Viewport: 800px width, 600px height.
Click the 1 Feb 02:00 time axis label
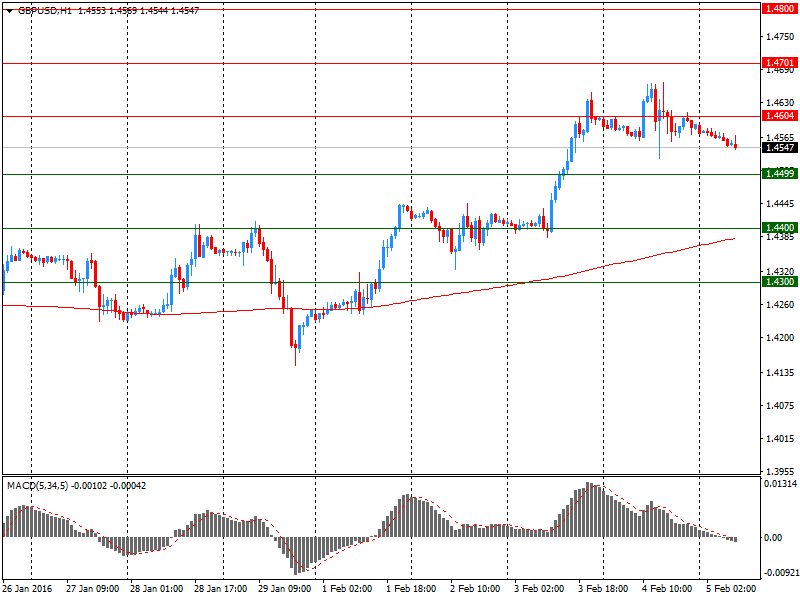tap(347, 589)
